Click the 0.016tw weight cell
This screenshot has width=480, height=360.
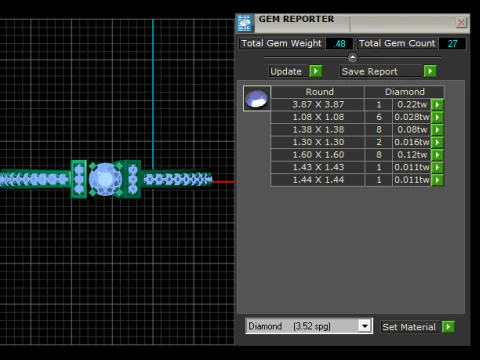412,142
